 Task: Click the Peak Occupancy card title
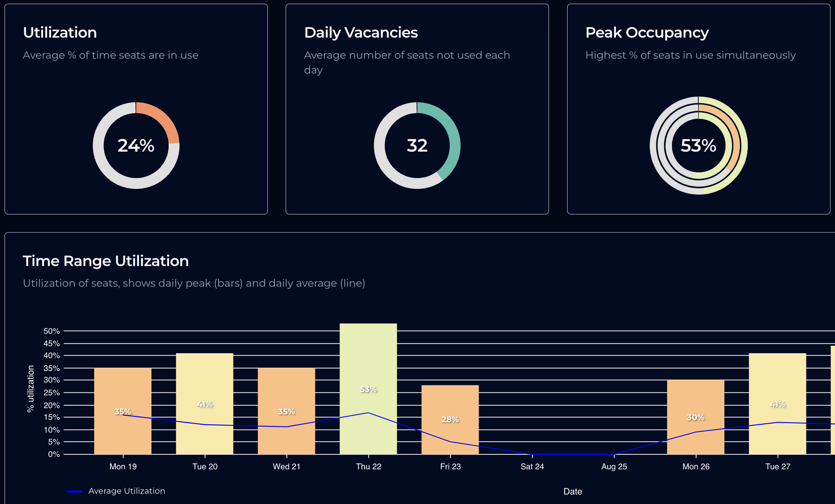[x=647, y=33]
